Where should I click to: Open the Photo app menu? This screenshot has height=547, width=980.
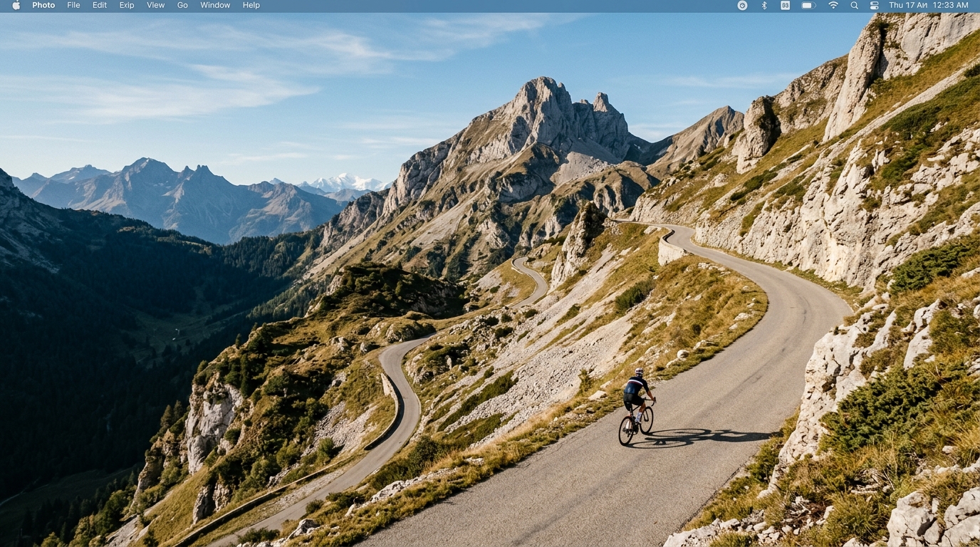click(x=43, y=5)
